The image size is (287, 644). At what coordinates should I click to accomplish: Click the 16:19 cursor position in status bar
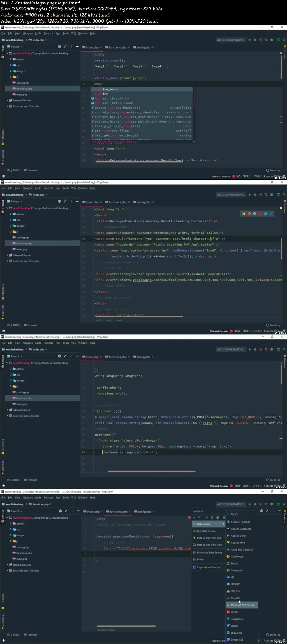point(237,486)
